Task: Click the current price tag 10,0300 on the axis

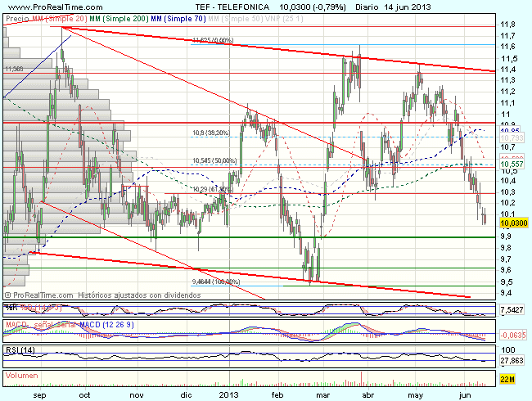Action: coord(512,223)
